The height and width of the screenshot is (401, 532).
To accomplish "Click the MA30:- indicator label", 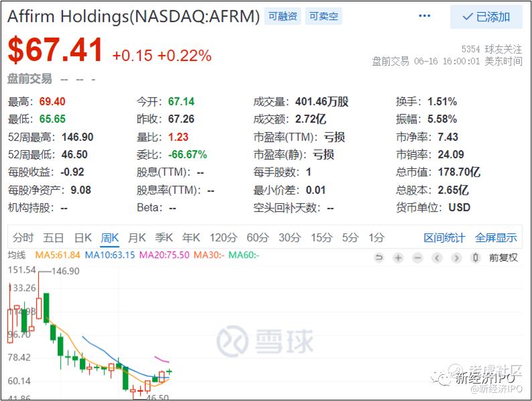I will (x=209, y=255).
